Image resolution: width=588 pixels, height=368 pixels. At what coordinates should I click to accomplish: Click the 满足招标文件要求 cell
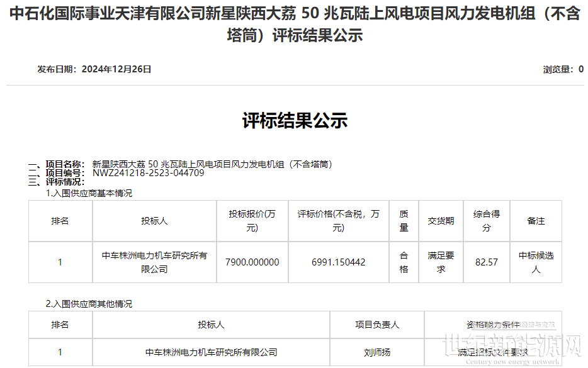tap(493, 352)
